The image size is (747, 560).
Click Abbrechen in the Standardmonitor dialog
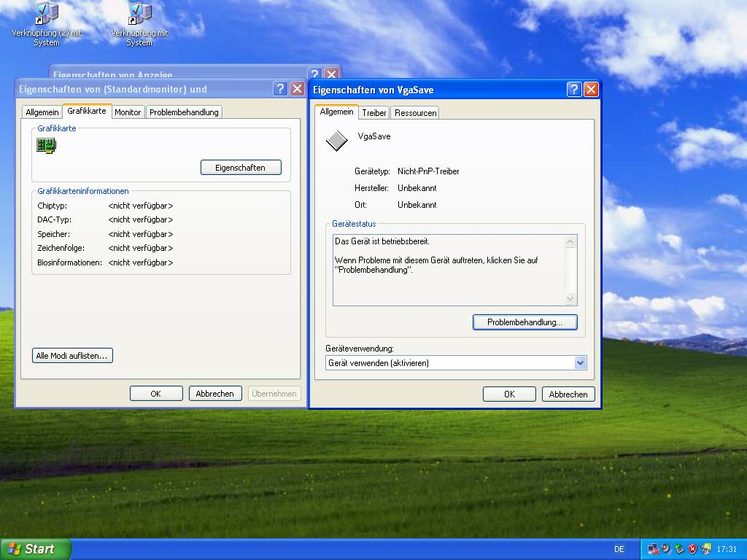215,394
